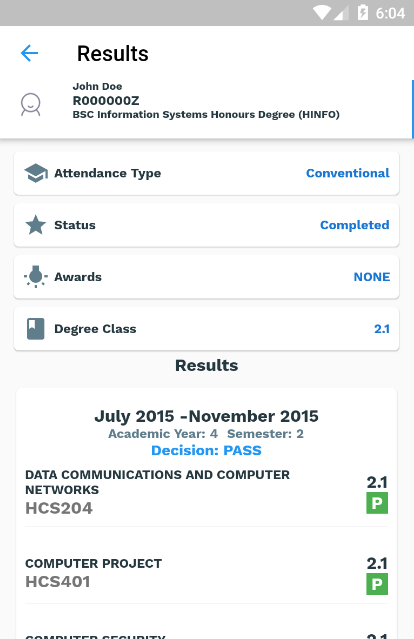Tap the Awards label

coord(78,277)
